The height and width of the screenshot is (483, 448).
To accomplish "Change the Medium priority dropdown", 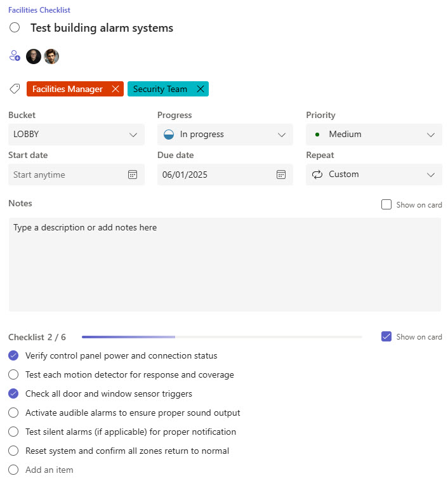I will tap(374, 135).
